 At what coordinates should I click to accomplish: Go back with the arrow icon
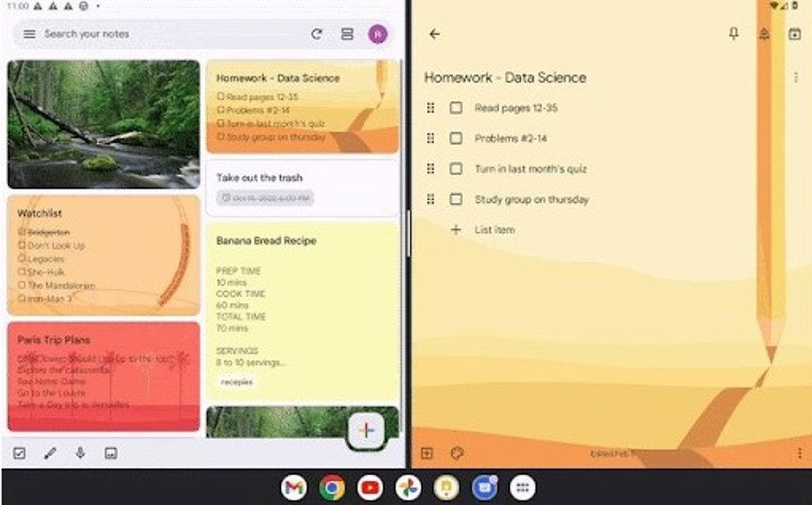[434, 34]
